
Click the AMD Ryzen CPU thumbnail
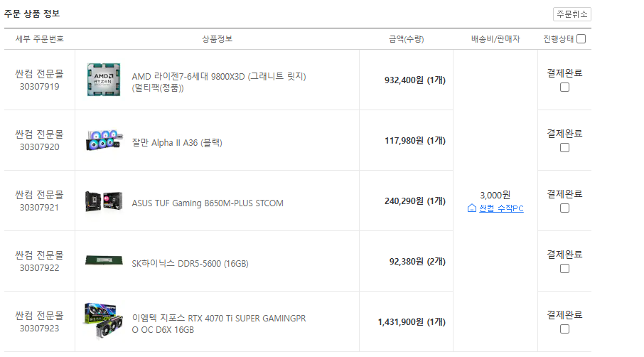coord(104,80)
